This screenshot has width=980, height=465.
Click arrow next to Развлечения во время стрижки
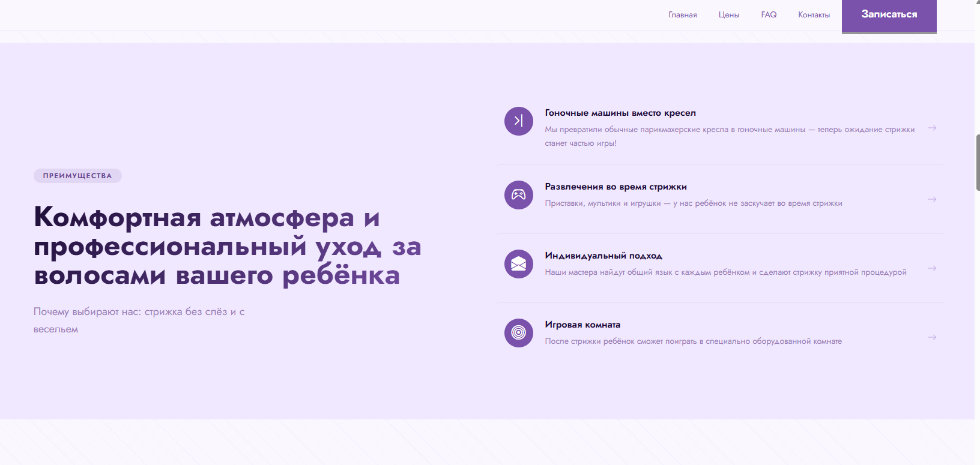point(932,199)
